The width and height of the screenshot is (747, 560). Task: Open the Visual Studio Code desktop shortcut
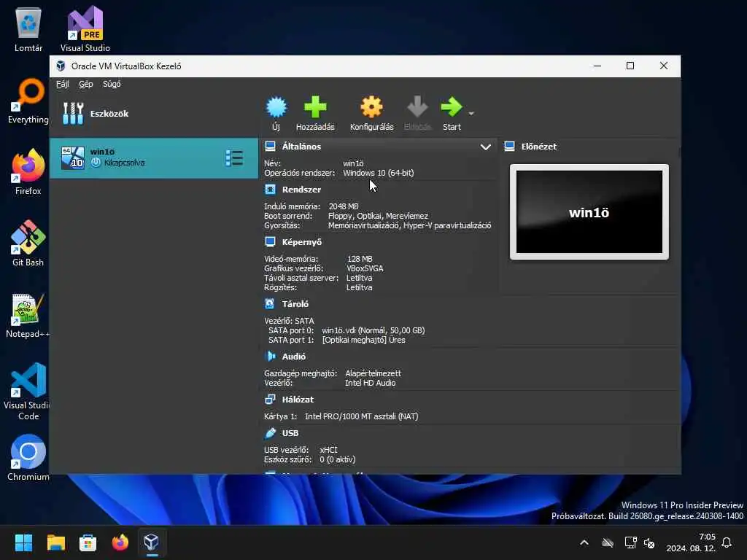[28, 392]
